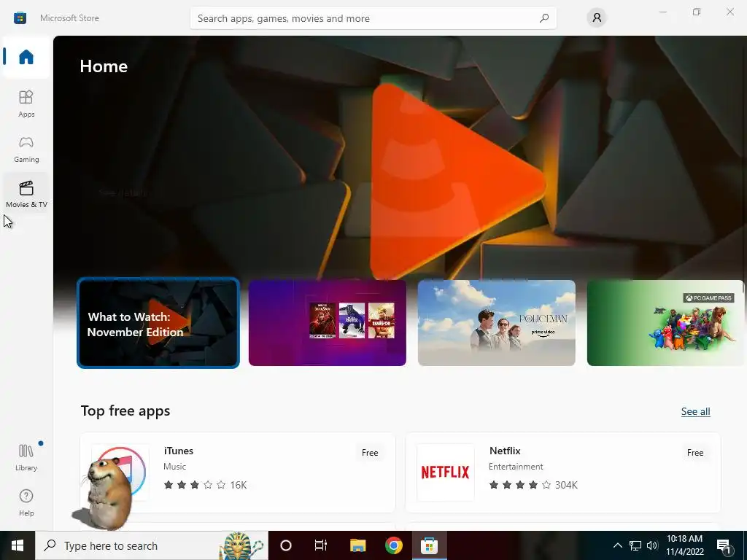
Task: Select What to Watch: November Edition card
Action: pos(158,323)
